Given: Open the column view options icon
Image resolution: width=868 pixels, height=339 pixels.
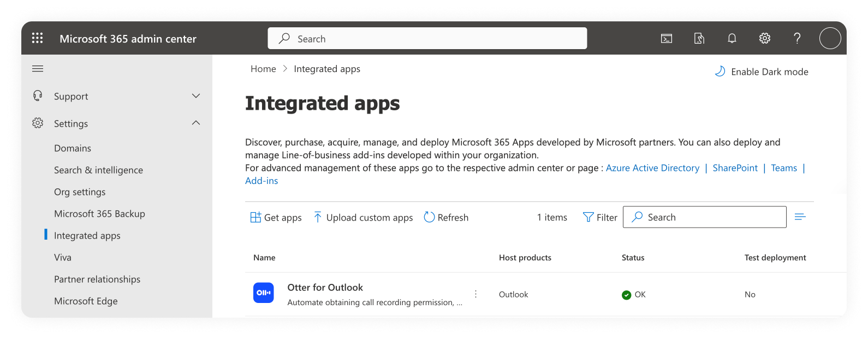Looking at the screenshot, I should click(800, 217).
